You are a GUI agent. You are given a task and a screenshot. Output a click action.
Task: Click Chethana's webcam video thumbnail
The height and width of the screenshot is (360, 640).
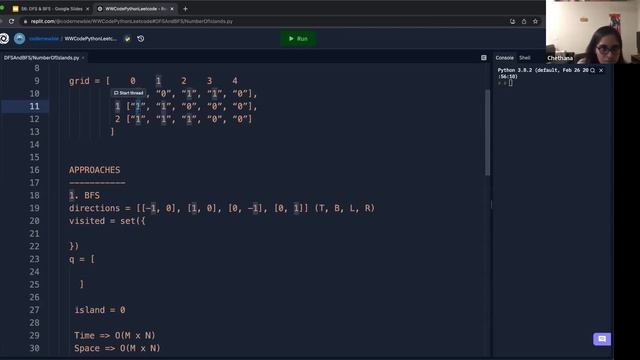tap(593, 32)
